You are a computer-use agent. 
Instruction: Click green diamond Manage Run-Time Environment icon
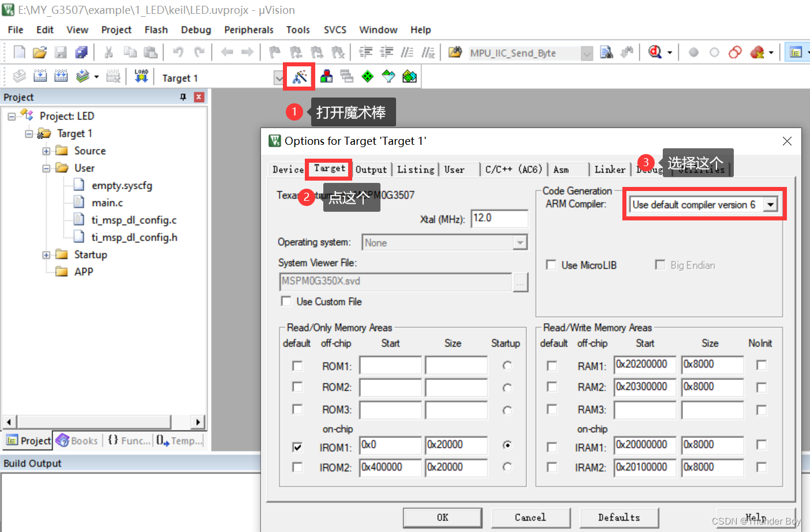click(367, 76)
